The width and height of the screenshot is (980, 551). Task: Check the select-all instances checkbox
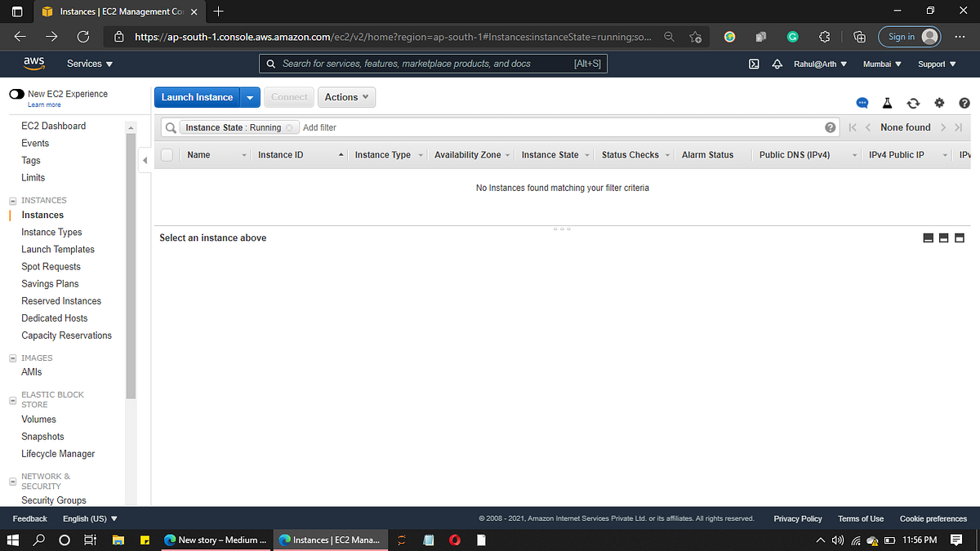[x=167, y=154]
